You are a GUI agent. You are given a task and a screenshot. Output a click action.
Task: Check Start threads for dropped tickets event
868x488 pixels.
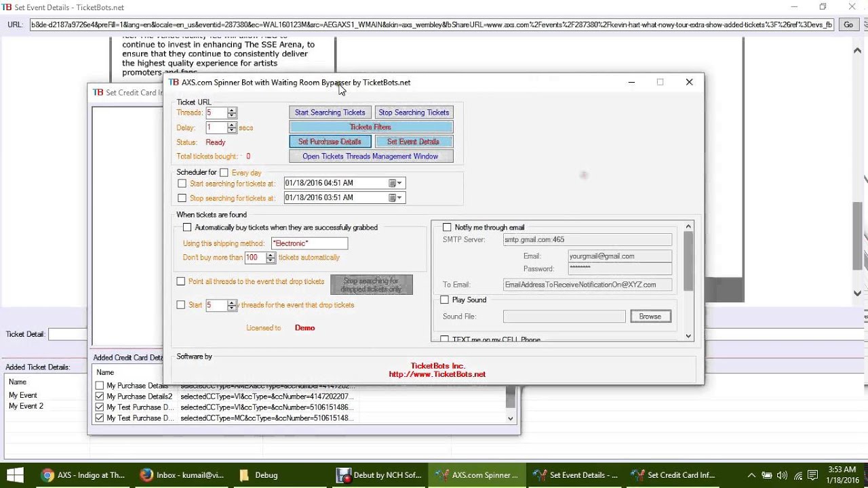pyautogui.click(x=181, y=305)
